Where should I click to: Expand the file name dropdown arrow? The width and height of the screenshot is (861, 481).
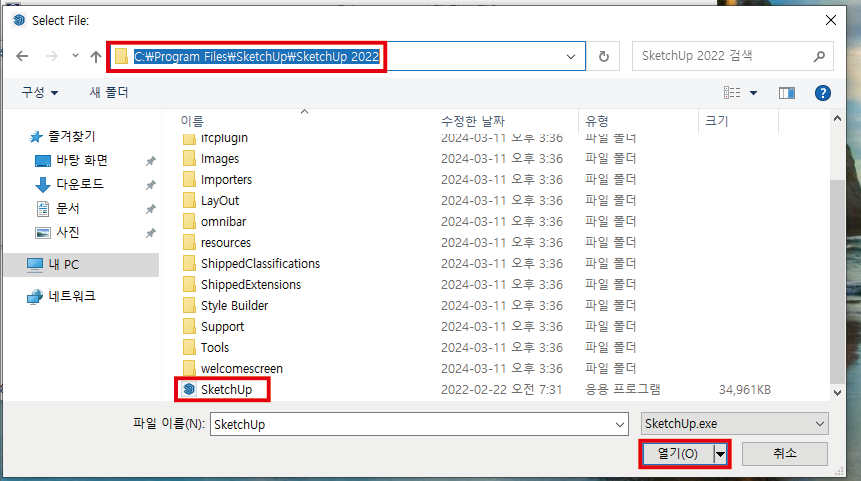[620, 424]
